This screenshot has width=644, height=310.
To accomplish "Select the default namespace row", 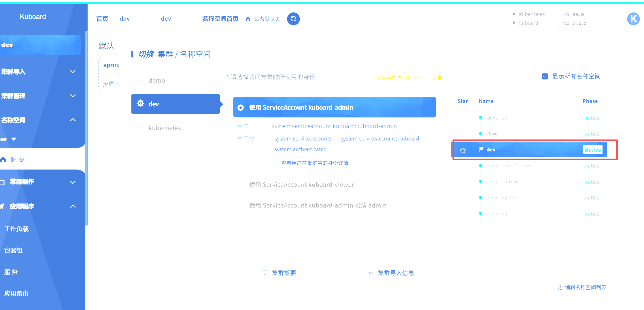I will pos(529,118).
